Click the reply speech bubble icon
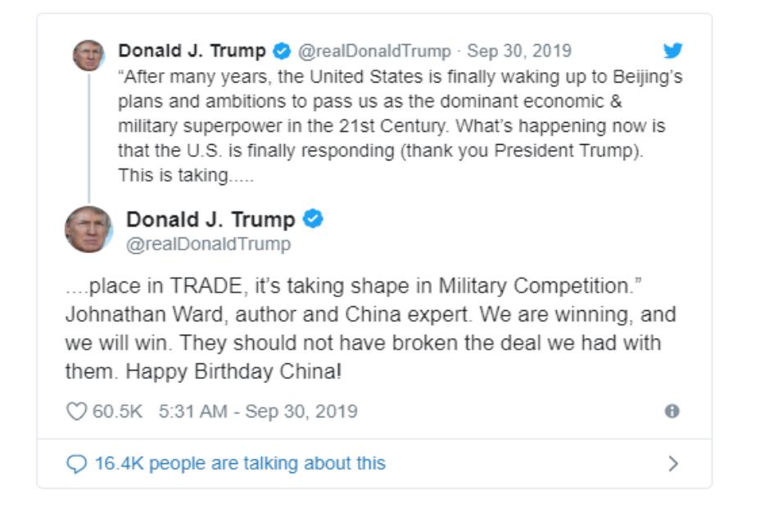The image size is (778, 532). point(76,464)
